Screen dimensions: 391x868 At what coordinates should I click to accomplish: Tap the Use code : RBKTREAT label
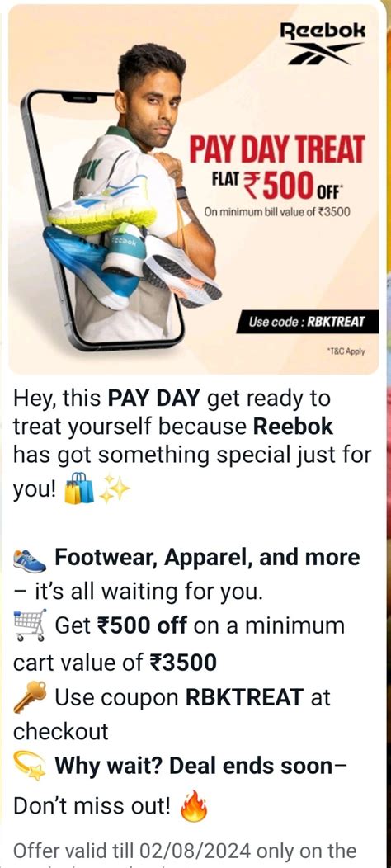point(308,322)
